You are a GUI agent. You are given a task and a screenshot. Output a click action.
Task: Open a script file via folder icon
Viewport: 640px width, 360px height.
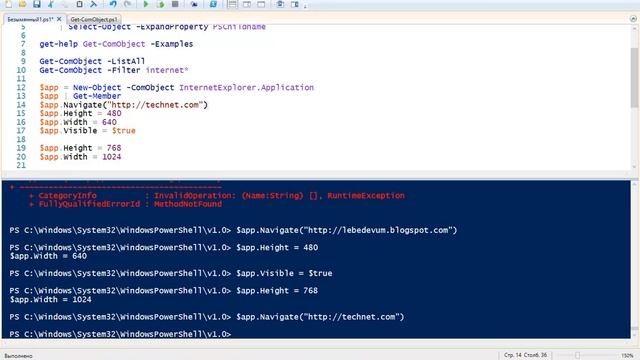(x=22, y=4)
